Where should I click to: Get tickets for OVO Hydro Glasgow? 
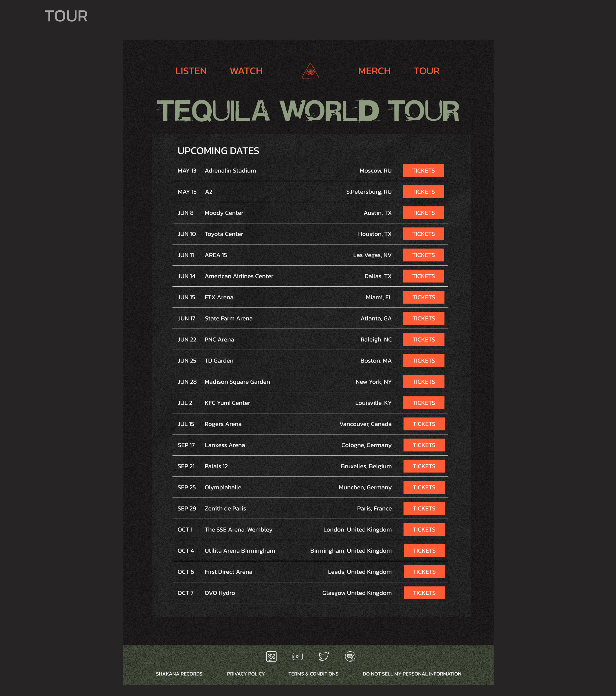(424, 593)
